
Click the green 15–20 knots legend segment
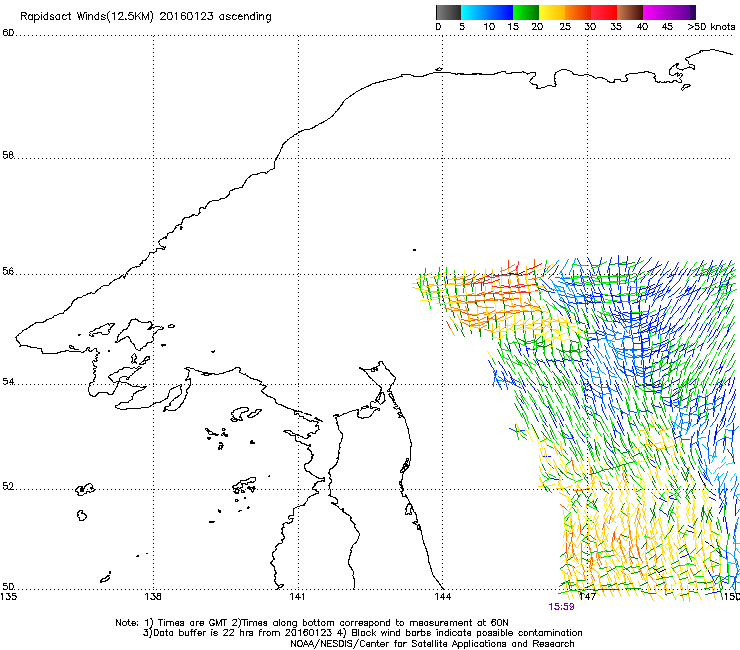[x=526, y=12]
